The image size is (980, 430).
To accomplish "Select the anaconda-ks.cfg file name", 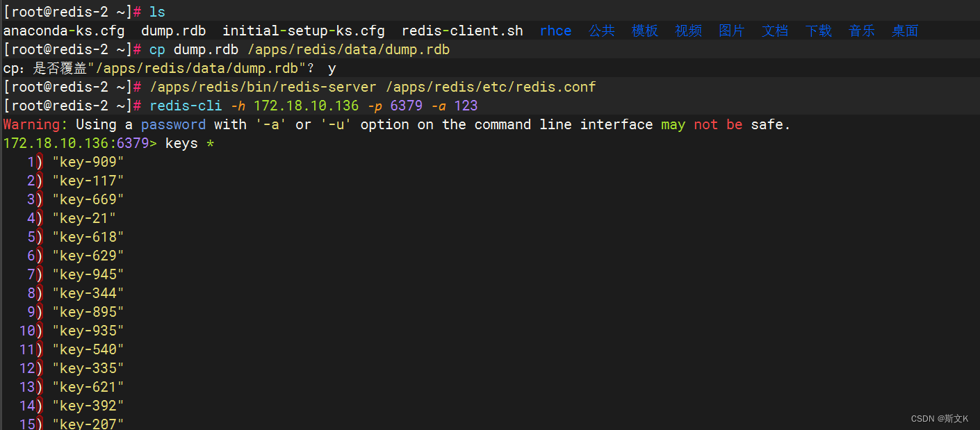I will [64, 31].
